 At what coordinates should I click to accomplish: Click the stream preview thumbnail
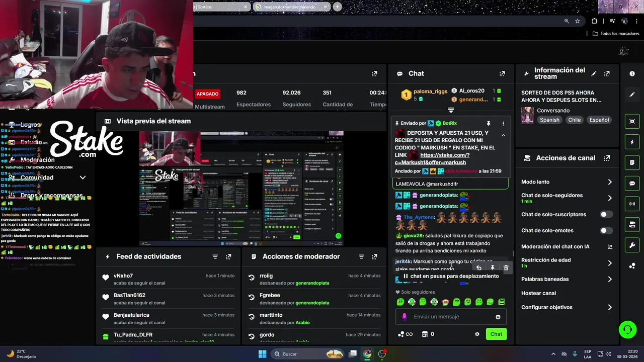pos(242,189)
